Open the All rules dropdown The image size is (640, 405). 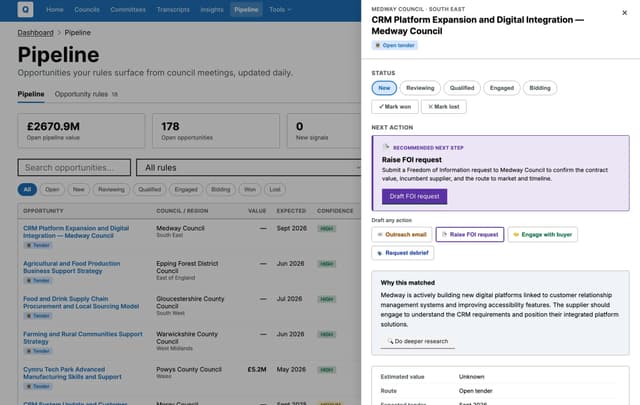248,167
